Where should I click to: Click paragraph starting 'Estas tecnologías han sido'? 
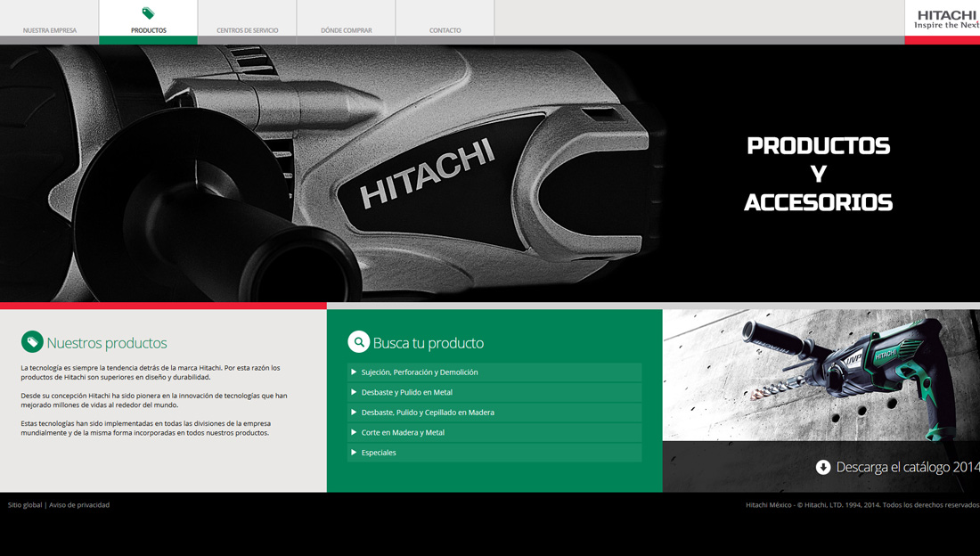click(x=145, y=428)
